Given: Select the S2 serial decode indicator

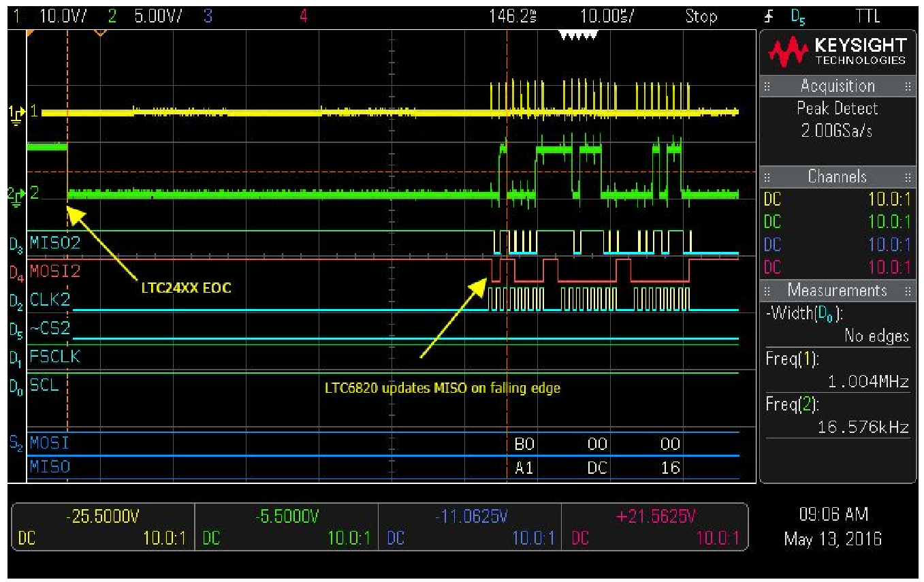Looking at the screenshot, I should click(x=15, y=444).
